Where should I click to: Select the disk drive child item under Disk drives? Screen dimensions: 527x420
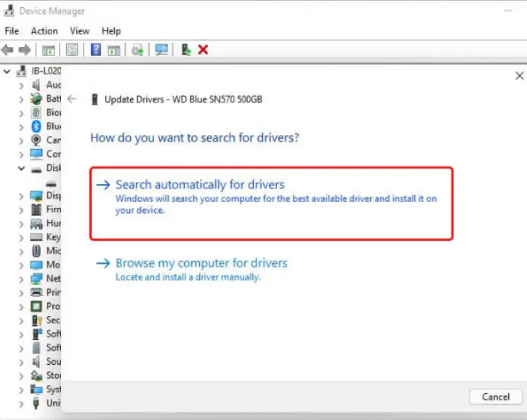[x=51, y=185]
